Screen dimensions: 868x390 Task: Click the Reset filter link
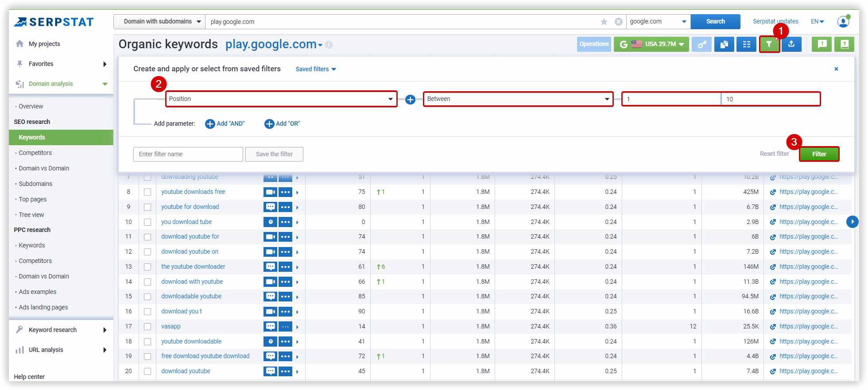point(774,154)
